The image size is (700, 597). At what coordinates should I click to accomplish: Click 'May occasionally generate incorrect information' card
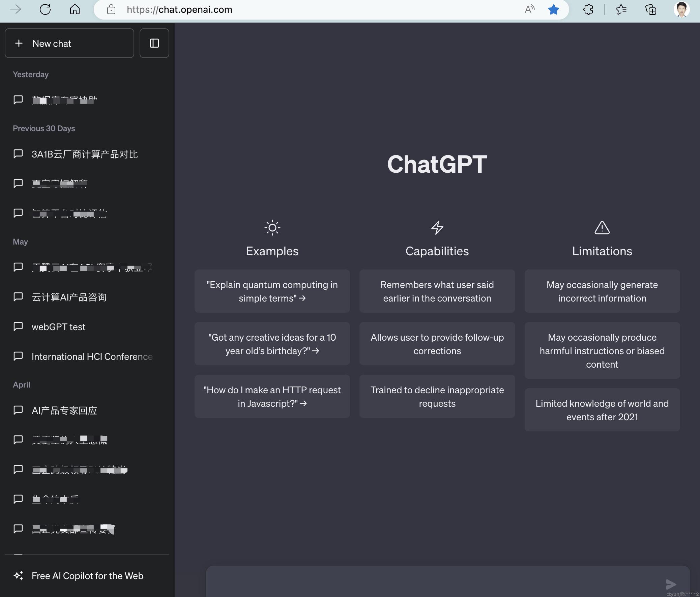pos(602,291)
